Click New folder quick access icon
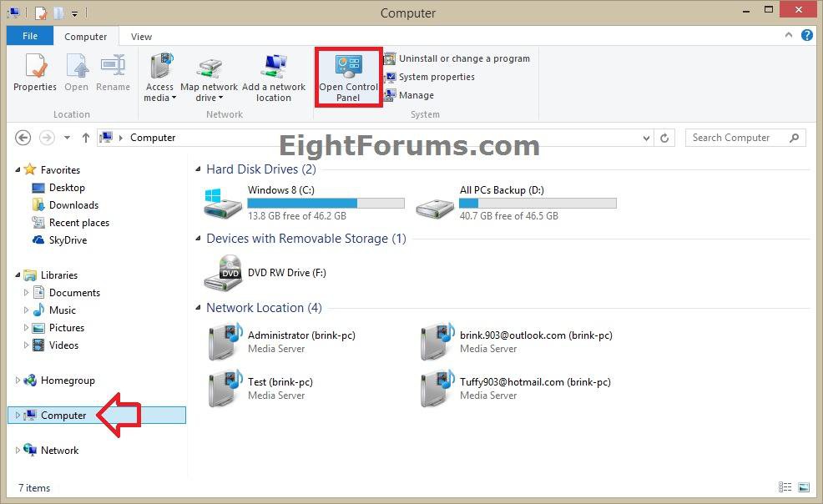 click(x=58, y=13)
